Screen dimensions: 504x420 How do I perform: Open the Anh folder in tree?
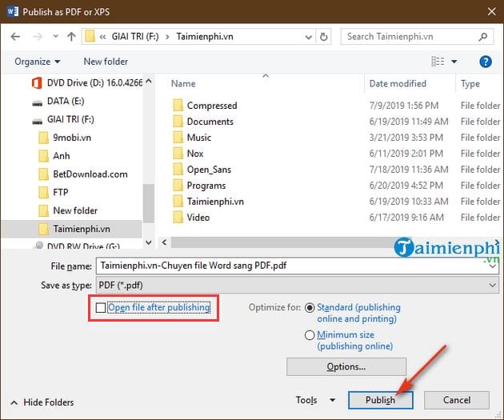[54, 156]
